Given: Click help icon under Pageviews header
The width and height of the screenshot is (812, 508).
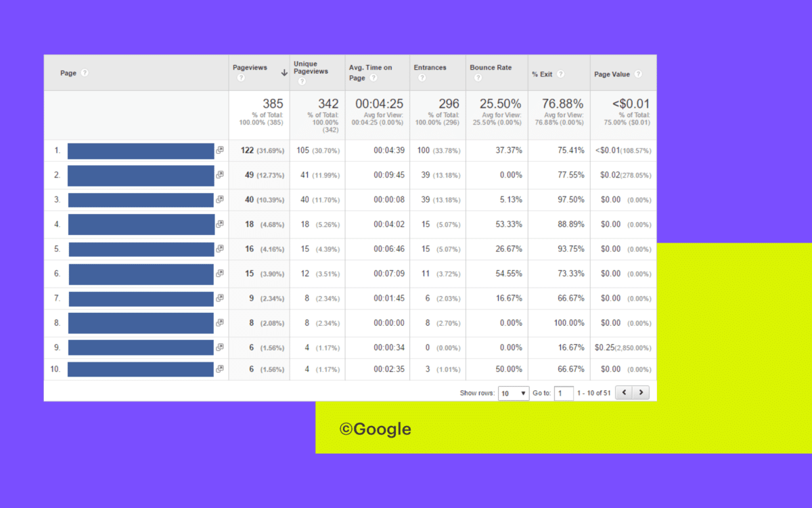Looking at the screenshot, I should pos(240,79).
